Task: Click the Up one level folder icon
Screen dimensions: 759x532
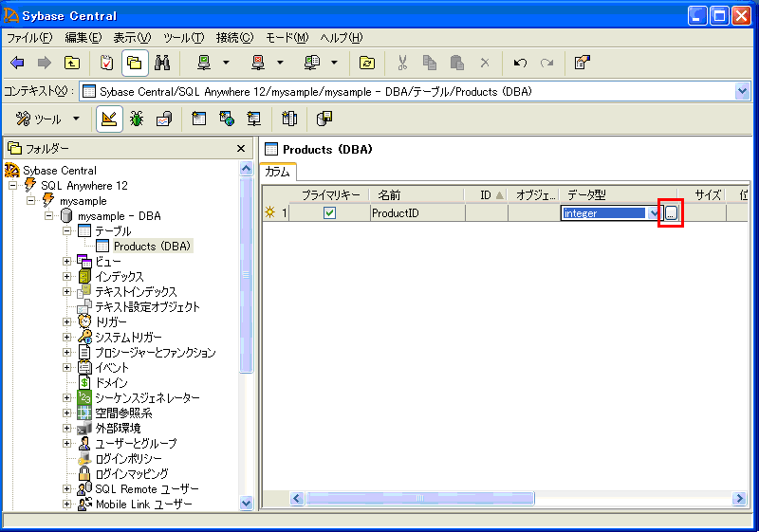Action: point(72,63)
